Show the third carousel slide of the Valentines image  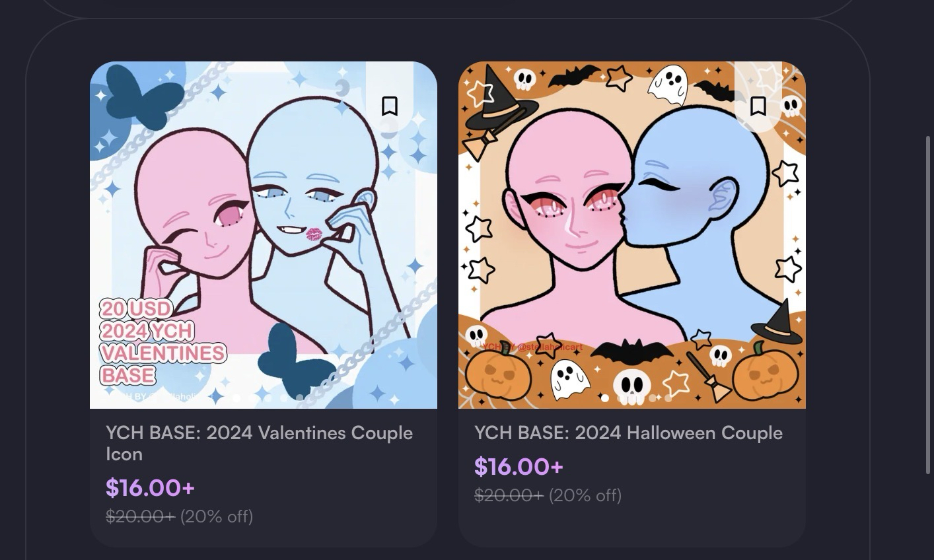pyautogui.click(x=268, y=398)
